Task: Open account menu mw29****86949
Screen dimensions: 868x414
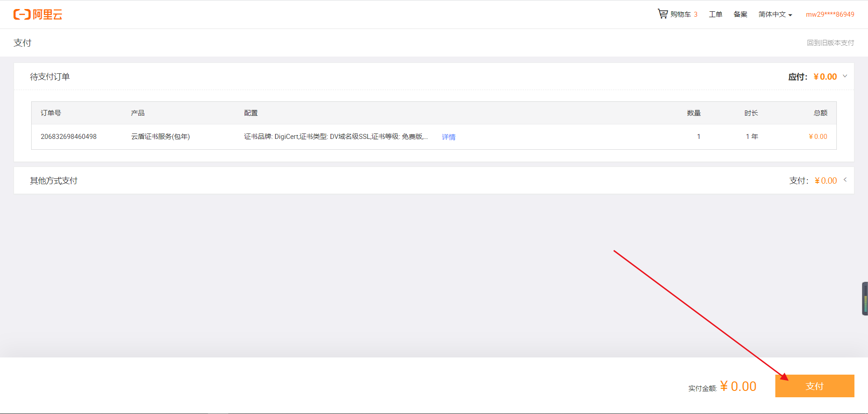Action: point(830,14)
